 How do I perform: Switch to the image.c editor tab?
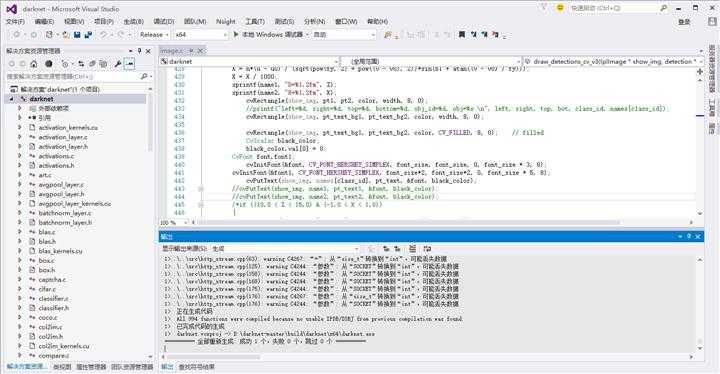click(x=173, y=51)
